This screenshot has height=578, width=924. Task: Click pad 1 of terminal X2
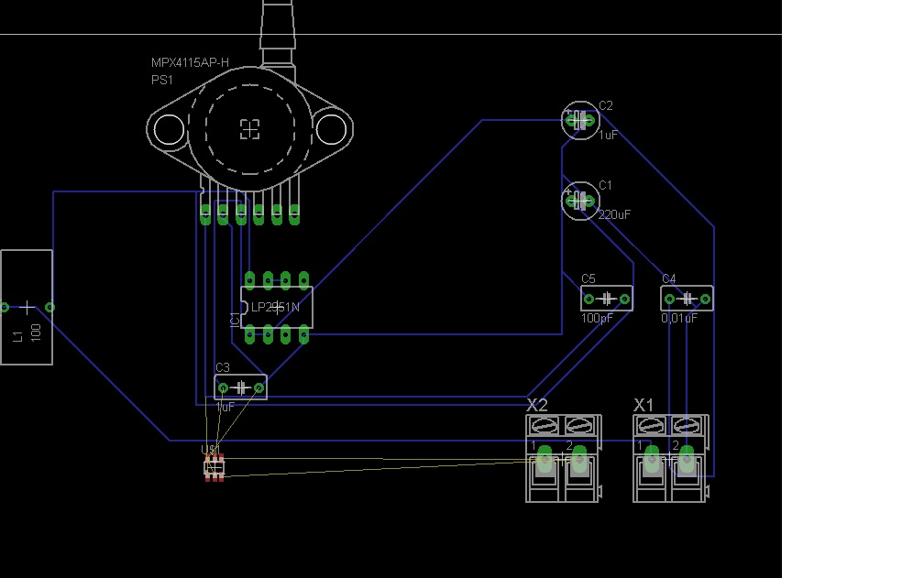544,460
